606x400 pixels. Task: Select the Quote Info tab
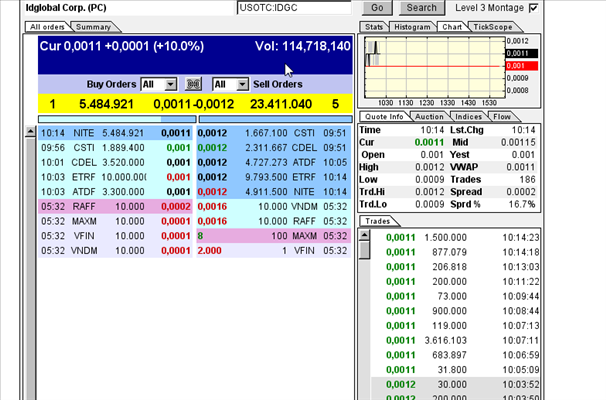pyautogui.click(x=384, y=116)
